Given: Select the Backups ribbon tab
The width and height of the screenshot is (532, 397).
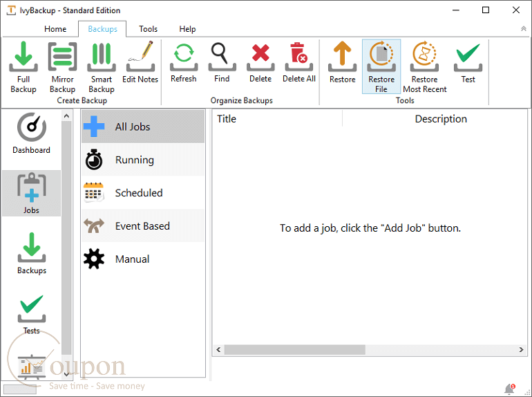Looking at the screenshot, I should (x=102, y=29).
